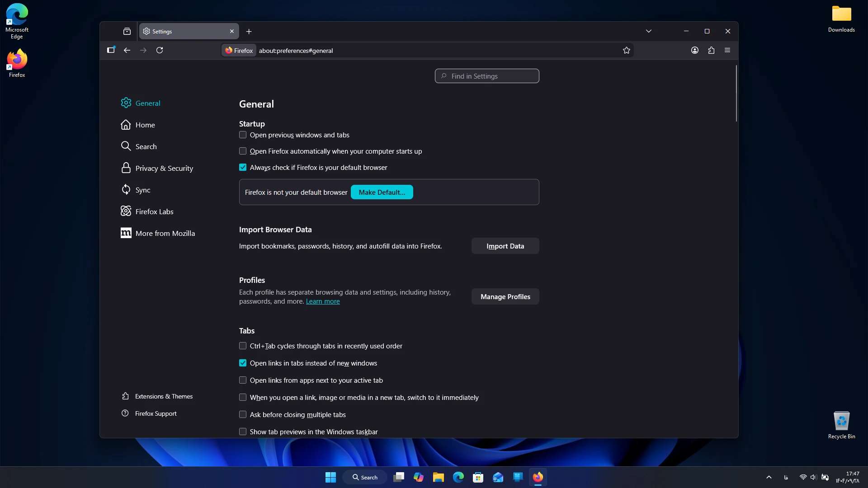This screenshot has width=868, height=488.
Task: Show hidden system tray icons chevron
Action: (769, 477)
